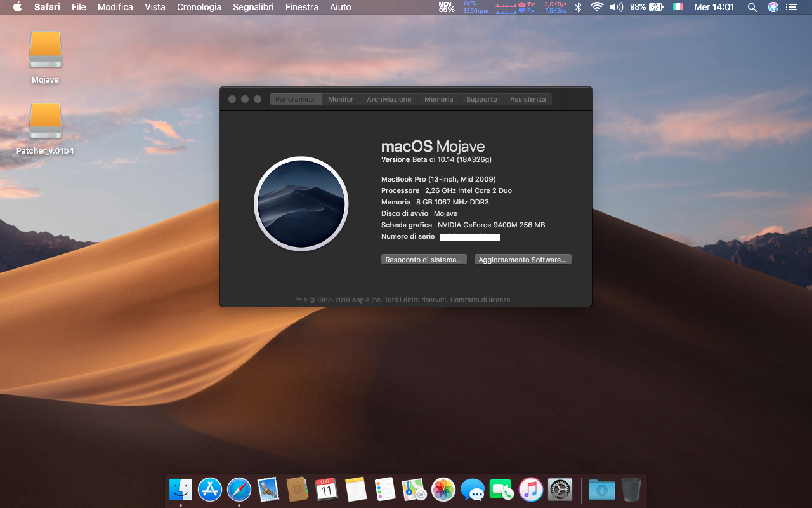Click the MEM 55% memory monitor
Viewport: 812px width, 508px height.
click(447, 7)
